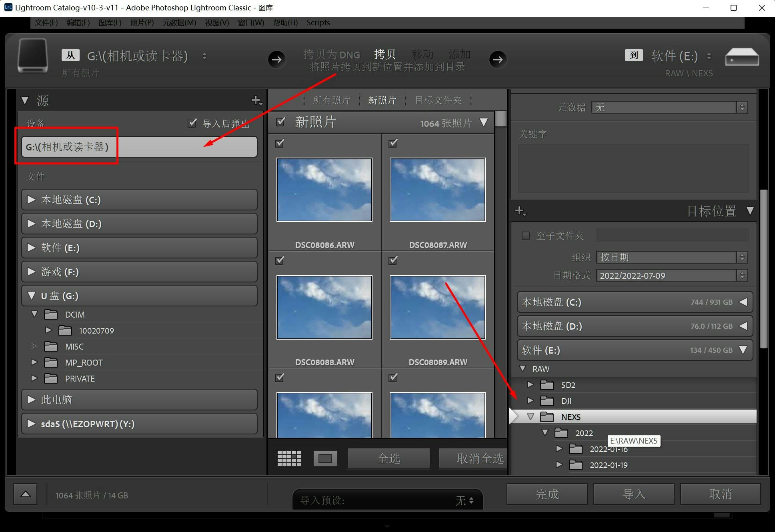Image resolution: width=775 pixels, height=532 pixels.
Task: Open the Scripts menu
Action: pos(318,22)
